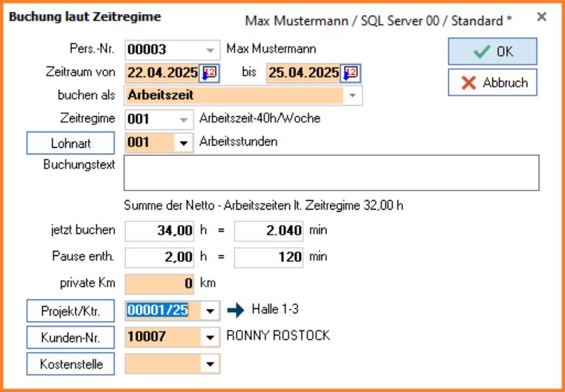Click the private Km input field
The height and width of the screenshot is (392, 565).
160,283
